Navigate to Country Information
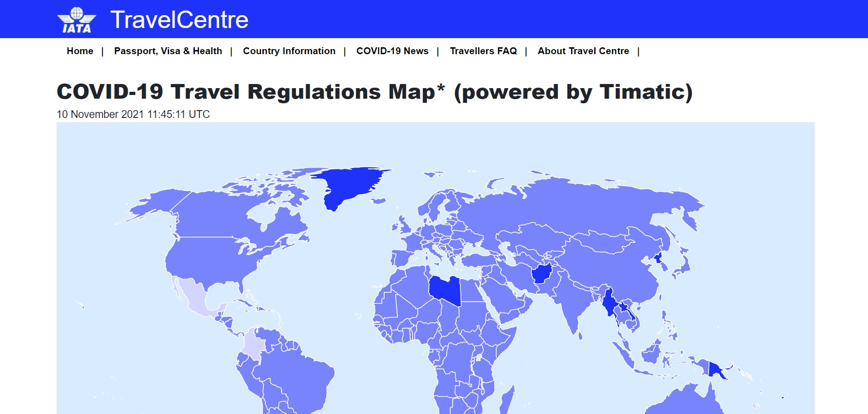This screenshot has height=414, width=868. pos(289,51)
